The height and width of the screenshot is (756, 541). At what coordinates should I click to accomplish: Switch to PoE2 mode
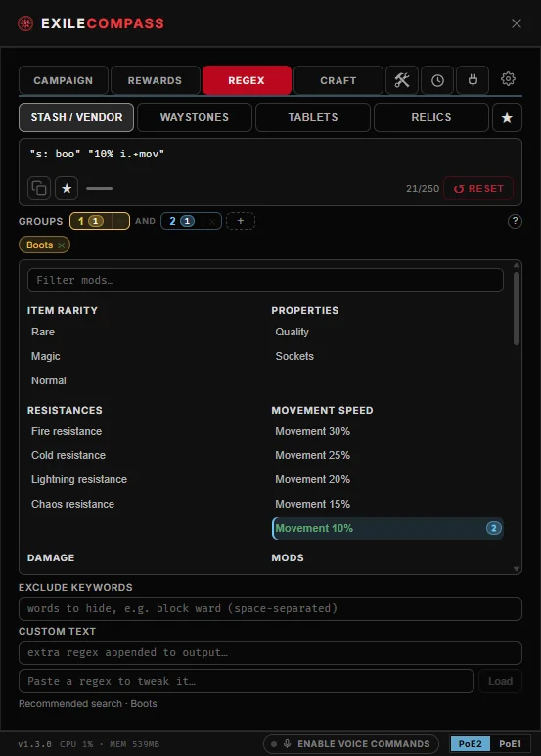coord(471,743)
